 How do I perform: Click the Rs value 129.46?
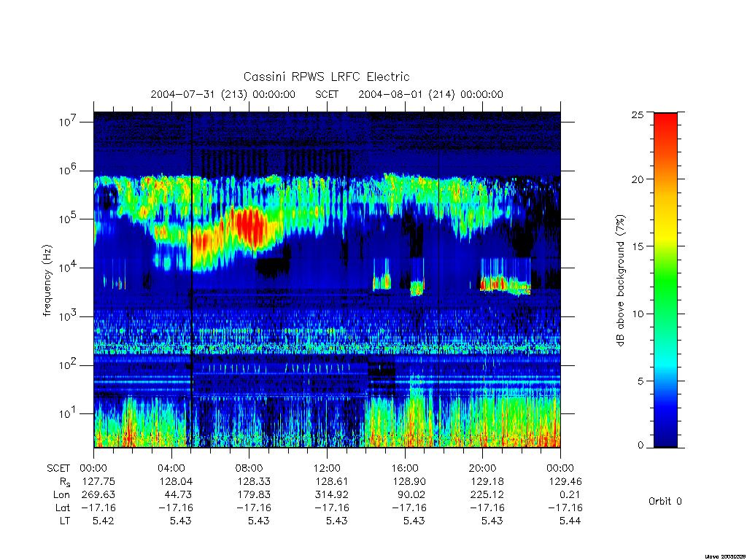pos(565,481)
